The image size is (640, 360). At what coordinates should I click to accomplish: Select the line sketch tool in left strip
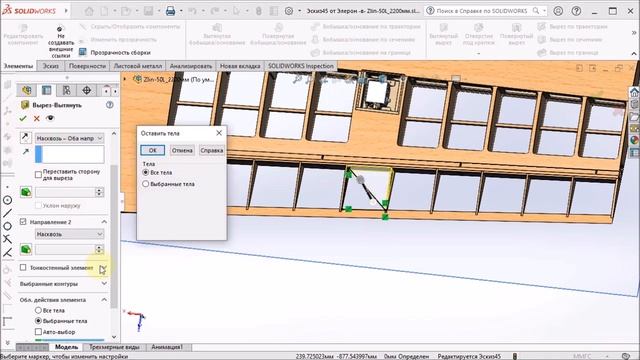[x=7, y=213]
